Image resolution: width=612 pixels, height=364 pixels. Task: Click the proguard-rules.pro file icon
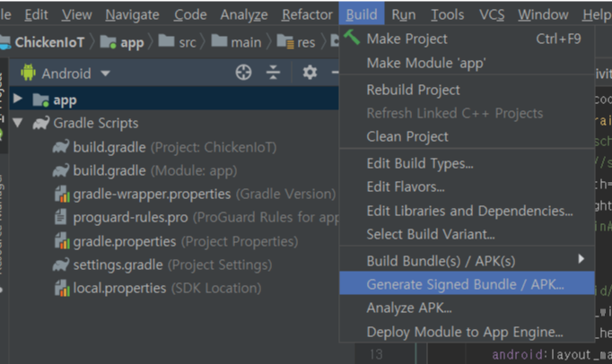point(60,217)
